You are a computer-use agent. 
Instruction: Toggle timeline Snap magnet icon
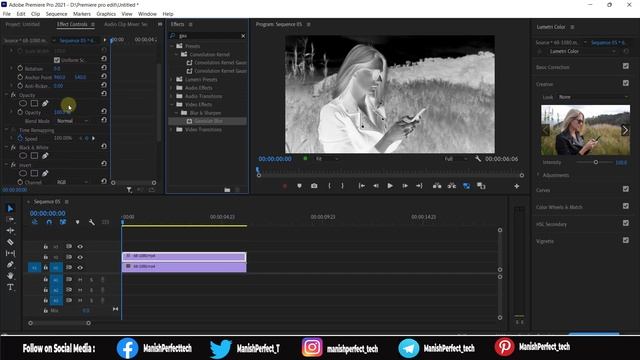coord(49,222)
